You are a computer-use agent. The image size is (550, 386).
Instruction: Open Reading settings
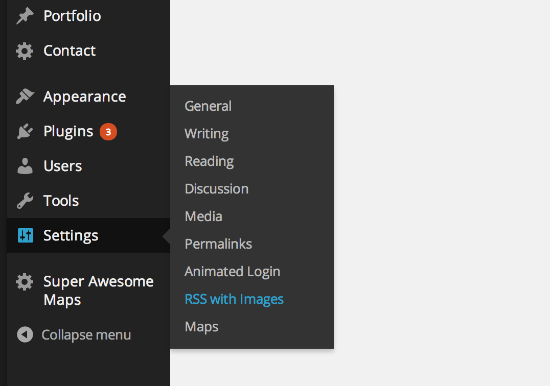(x=209, y=161)
